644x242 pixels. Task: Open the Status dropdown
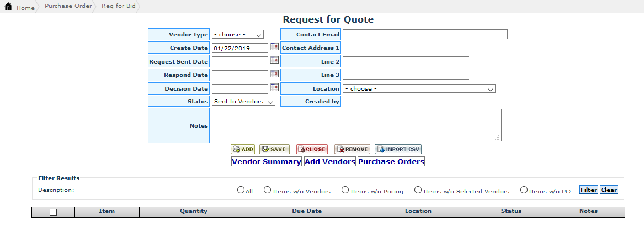tap(243, 102)
